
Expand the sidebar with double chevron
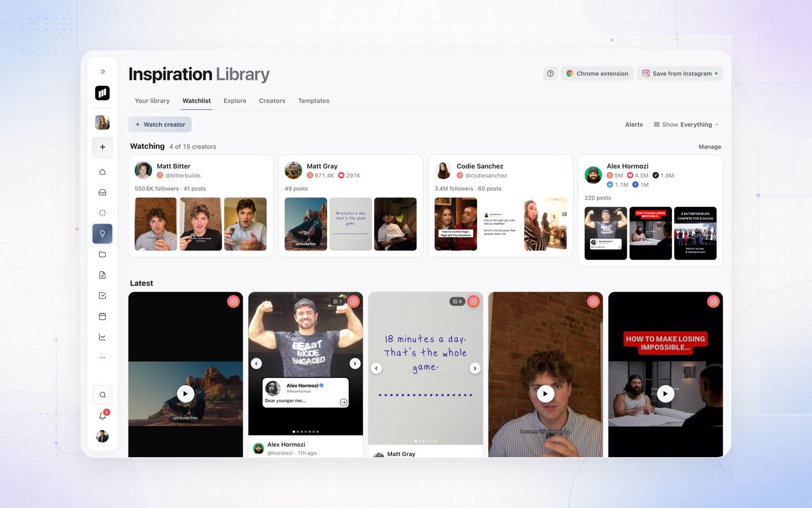[x=103, y=72]
